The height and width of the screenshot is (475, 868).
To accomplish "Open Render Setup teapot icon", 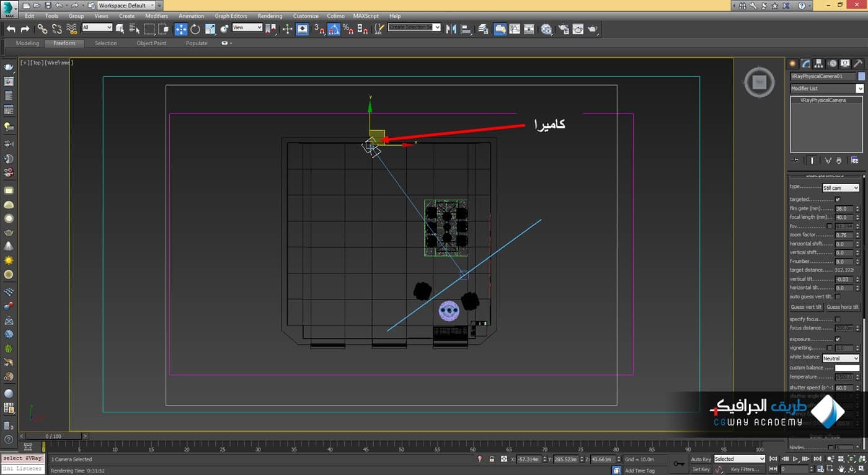I will pyautogui.click(x=563, y=29).
